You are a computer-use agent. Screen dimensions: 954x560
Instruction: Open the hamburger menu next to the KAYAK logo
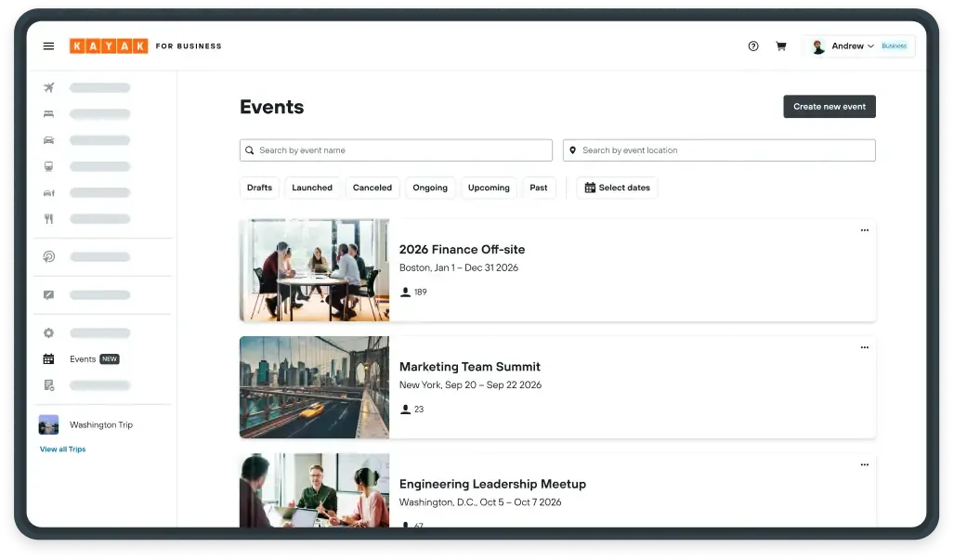(x=48, y=46)
